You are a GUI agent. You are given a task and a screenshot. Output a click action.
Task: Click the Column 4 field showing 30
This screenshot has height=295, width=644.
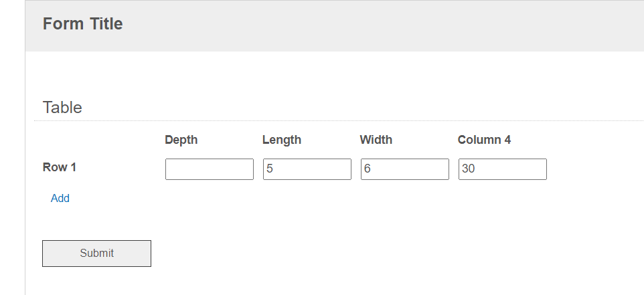[x=503, y=169]
